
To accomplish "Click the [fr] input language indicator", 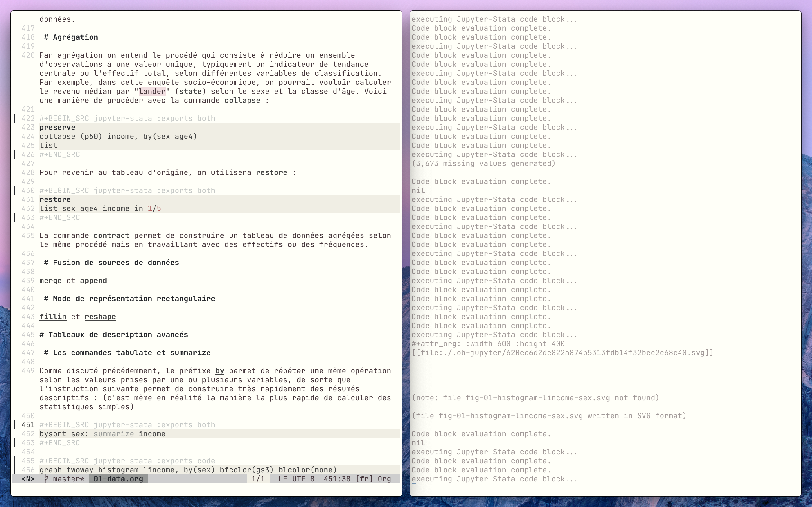I will click(x=364, y=479).
